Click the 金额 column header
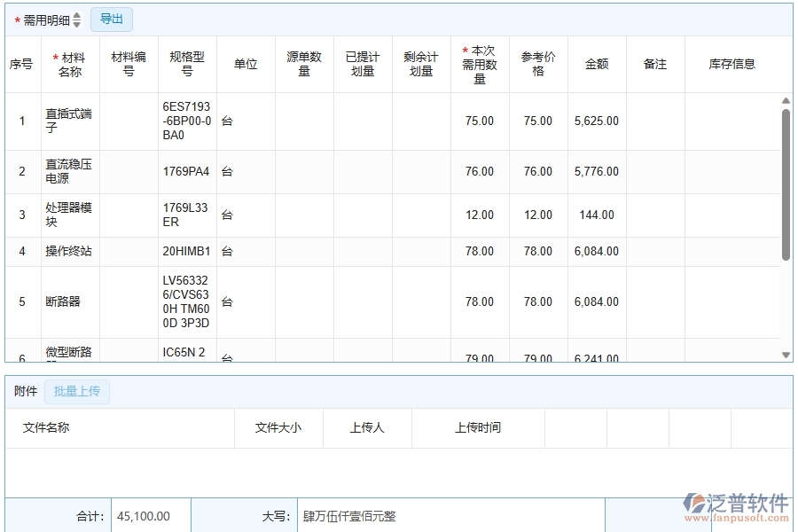The image size is (798, 532). tap(596, 64)
